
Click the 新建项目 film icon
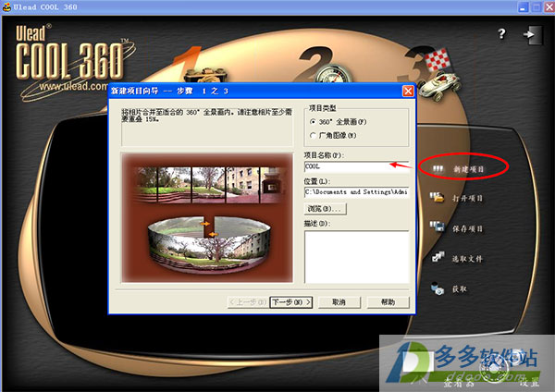pyautogui.click(x=438, y=169)
